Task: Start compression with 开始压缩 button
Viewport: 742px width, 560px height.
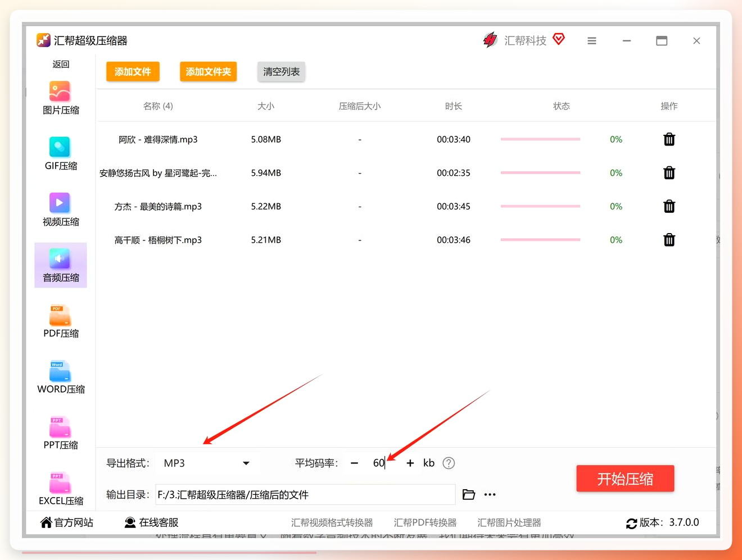Action: coord(625,479)
